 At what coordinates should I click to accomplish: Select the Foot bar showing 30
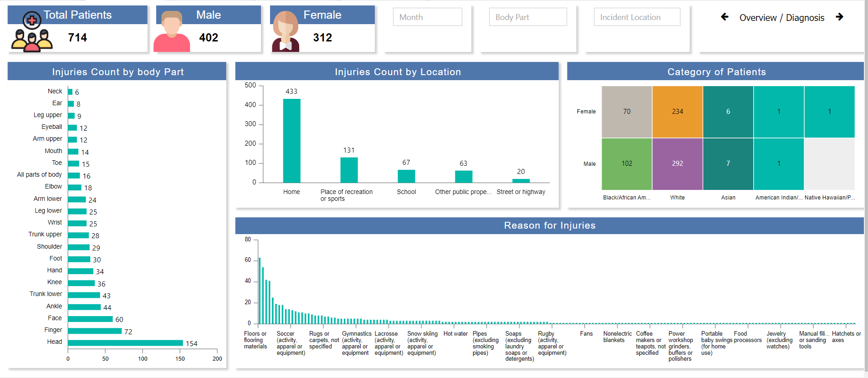click(79, 259)
